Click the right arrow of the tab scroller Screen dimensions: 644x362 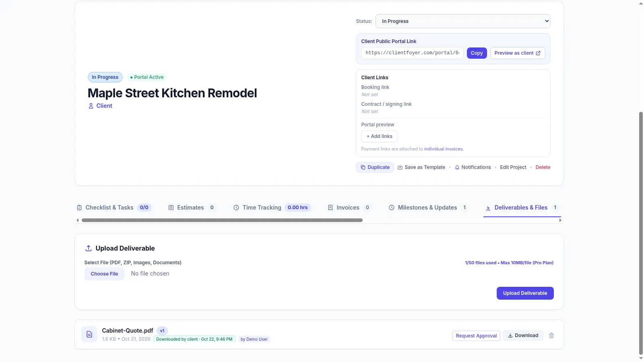point(560,220)
